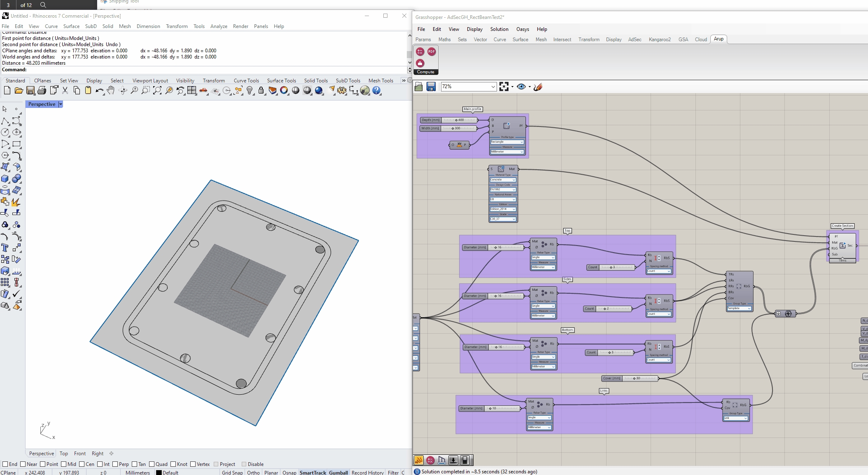Open a Grasshopper file with the green folder icon
Screen dimensions: 868x475
(x=419, y=87)
